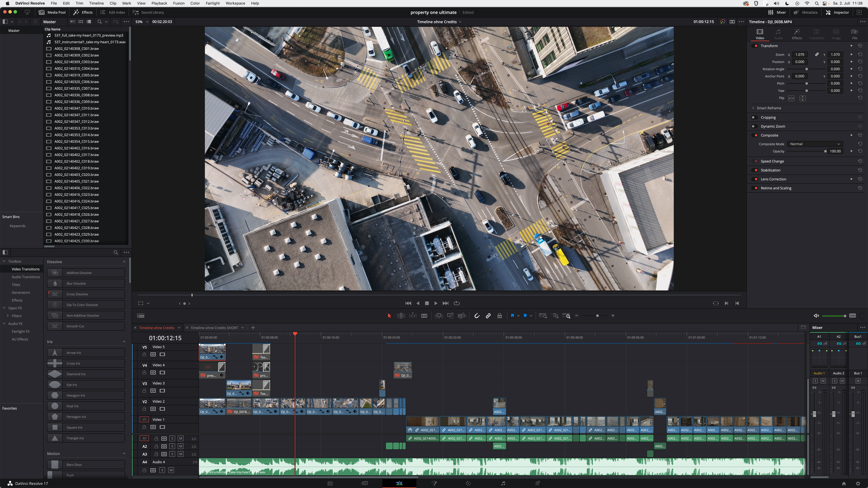Screen dimensions: 868x488
Task: Select the Trim Edit mode tool
Action: click(x=401, y=316)
